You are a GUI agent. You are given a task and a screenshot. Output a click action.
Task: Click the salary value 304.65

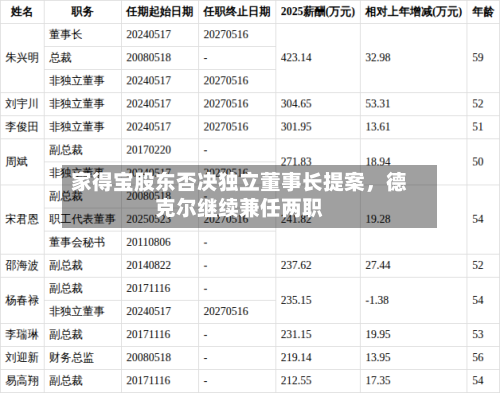click(x=296, y=104)
